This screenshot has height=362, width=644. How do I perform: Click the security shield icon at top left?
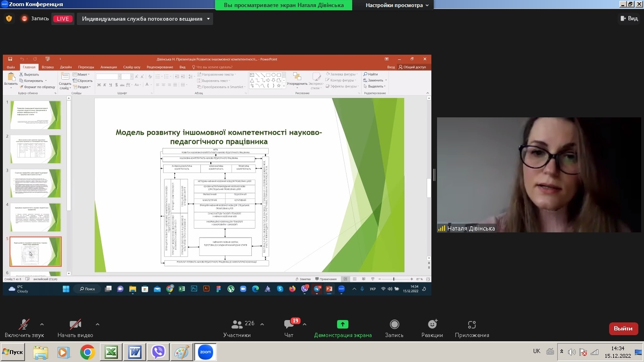[x=8, y=19]
